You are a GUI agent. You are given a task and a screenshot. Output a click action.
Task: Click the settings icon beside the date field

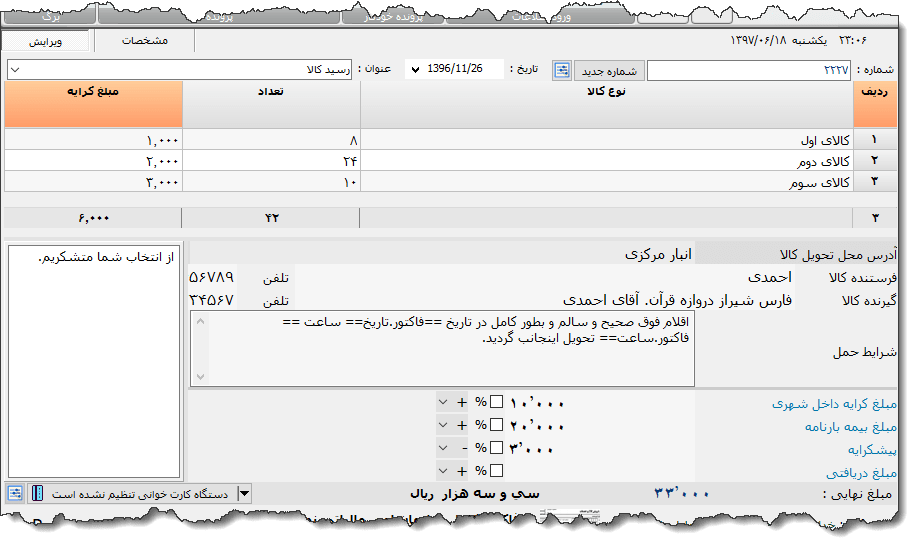coord(562,70)
